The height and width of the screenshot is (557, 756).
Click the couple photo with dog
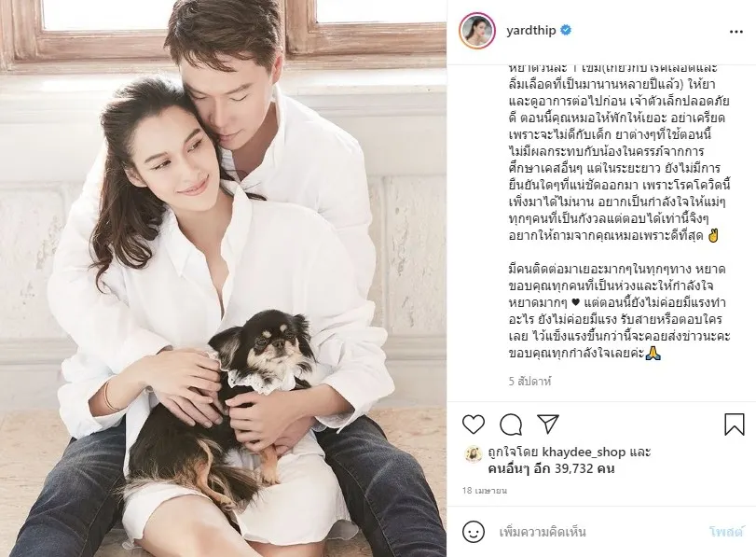pos(223,278)
